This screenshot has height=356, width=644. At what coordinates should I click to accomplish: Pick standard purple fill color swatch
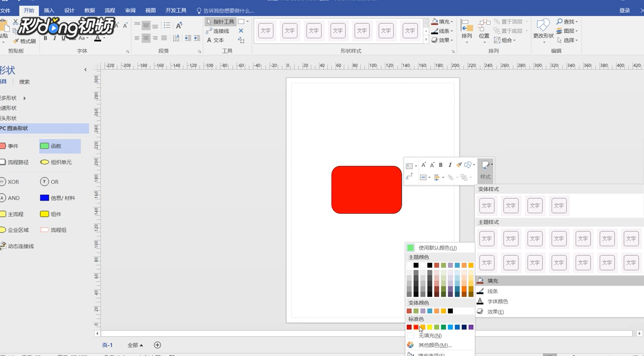[471, 327]
